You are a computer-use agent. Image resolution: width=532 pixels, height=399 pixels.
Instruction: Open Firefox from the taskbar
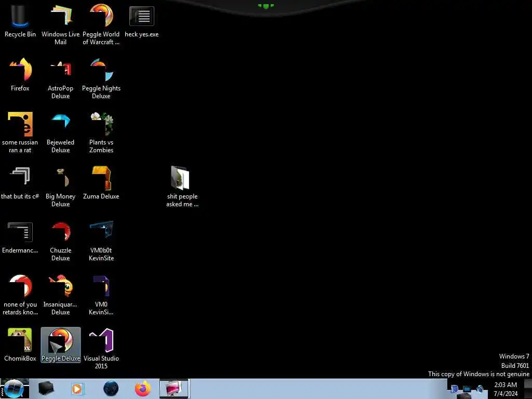pos(143,389)
